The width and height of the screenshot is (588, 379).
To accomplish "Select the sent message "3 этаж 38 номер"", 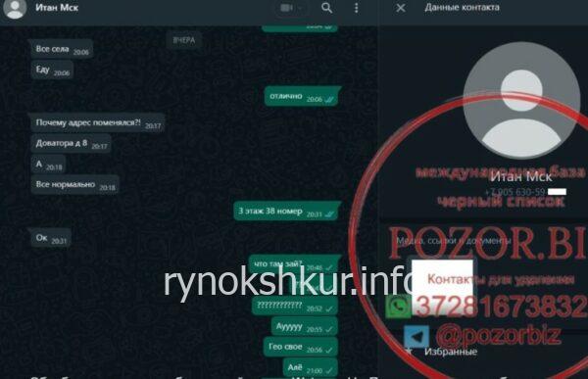I will click(286, 212).
